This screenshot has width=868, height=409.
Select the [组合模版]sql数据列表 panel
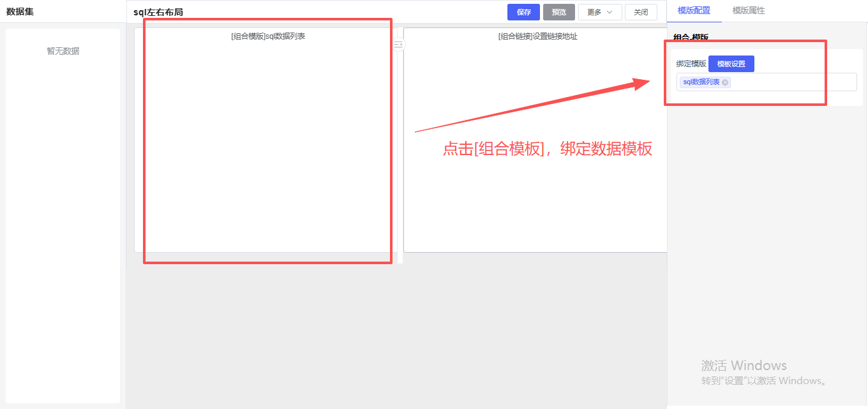[x=267, y=140]
